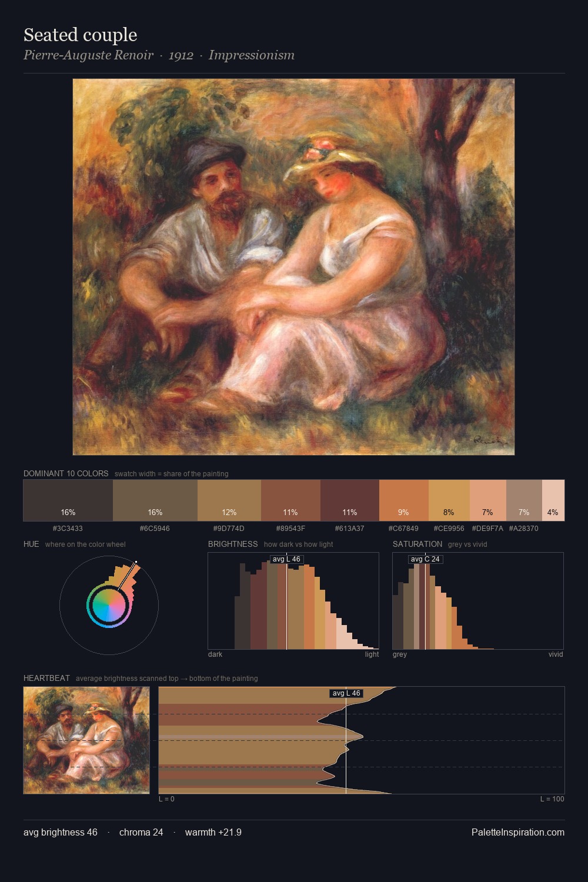Image resolution: width=588 pixels, height=882 pixels.
Task: Click the 'HUE' section heading
Action: tap(31, 544)
